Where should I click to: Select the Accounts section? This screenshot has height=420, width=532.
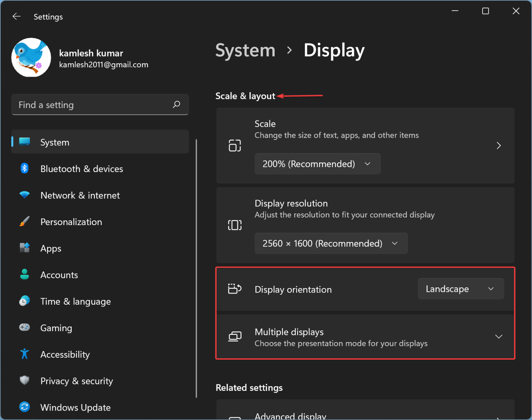pos(59,275)
